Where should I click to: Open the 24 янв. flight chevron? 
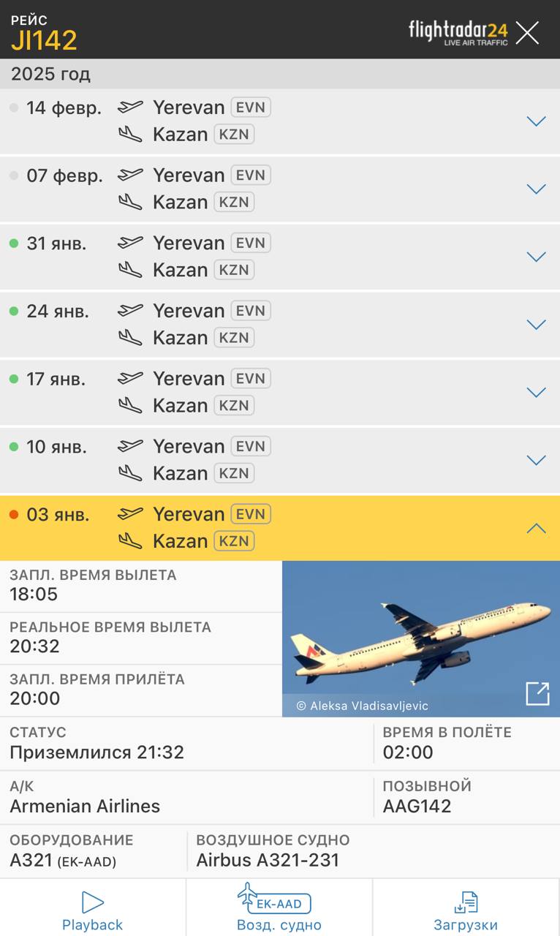537,325
